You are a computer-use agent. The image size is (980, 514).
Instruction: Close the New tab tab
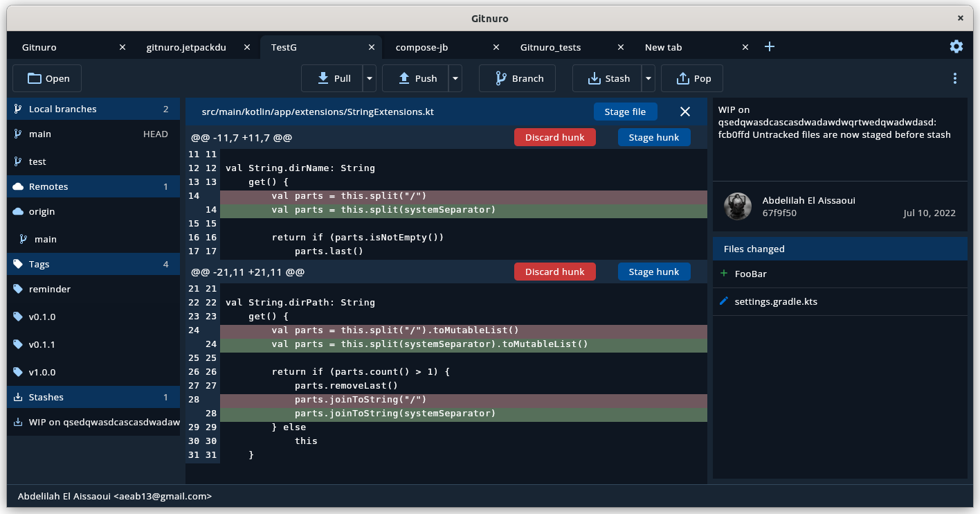745,47
